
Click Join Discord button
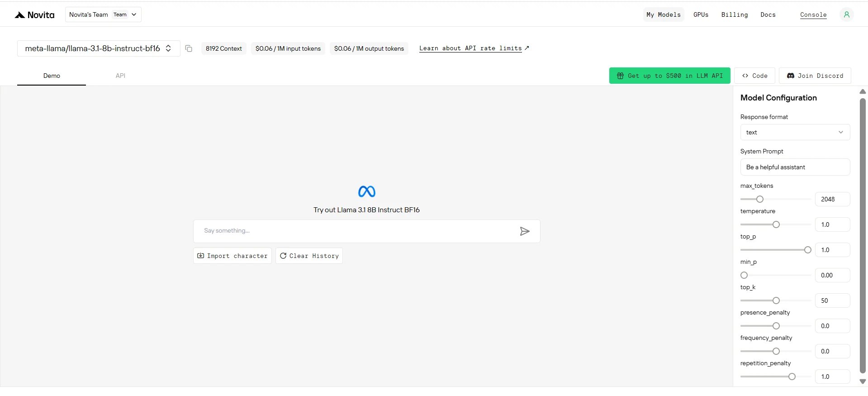coord(815,76)
